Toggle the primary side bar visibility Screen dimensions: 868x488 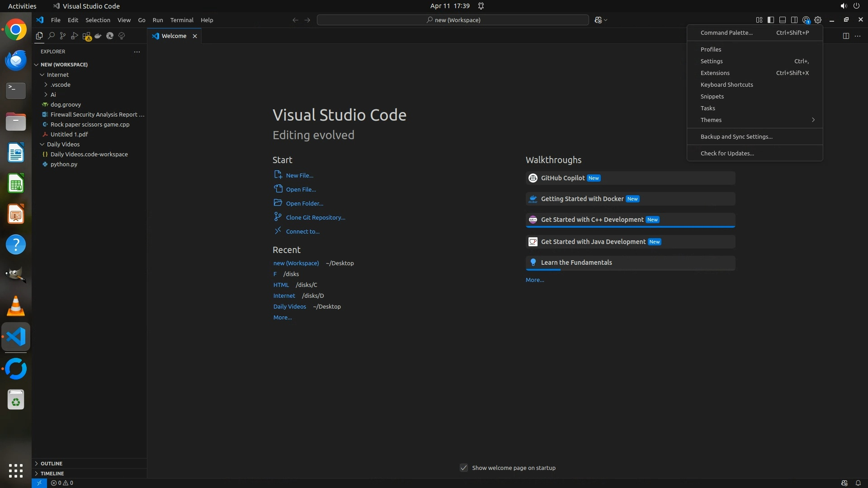click(771, 20)
